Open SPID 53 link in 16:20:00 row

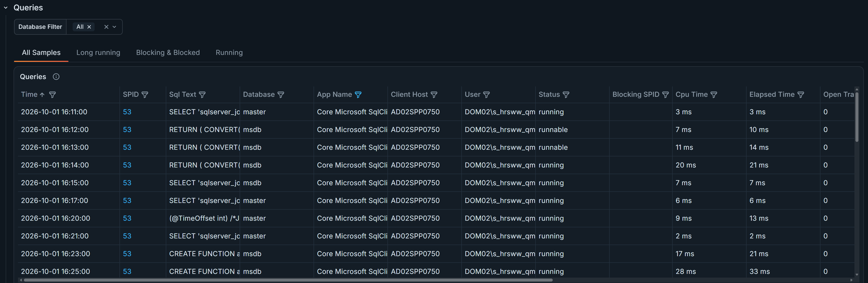tap(127, 218)
